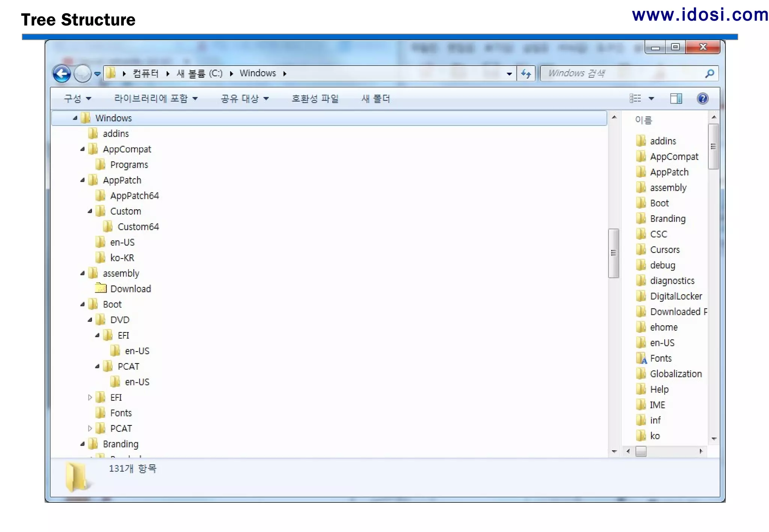Focus the Windows 검색 search field
The height and width of the screenshot is (532, 769).
point(629,74)
